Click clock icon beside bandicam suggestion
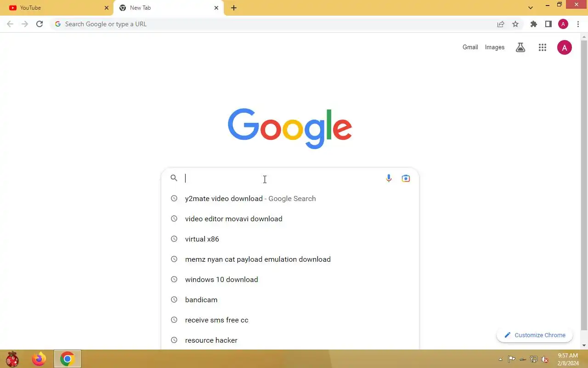This screenshot has width=588, height=368. point(174,299)
